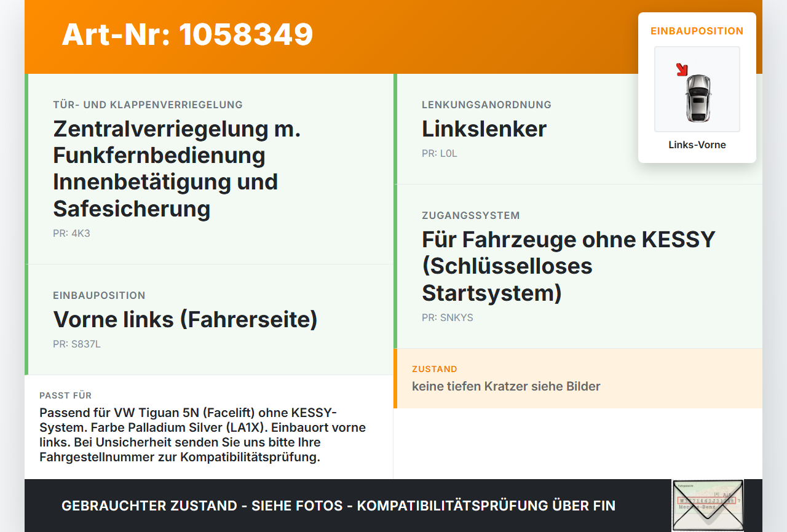Screen dimensions: 787x532
Task: Click keine tiefen Kratzer siehe Bilder
Action: tap(506, 386)
